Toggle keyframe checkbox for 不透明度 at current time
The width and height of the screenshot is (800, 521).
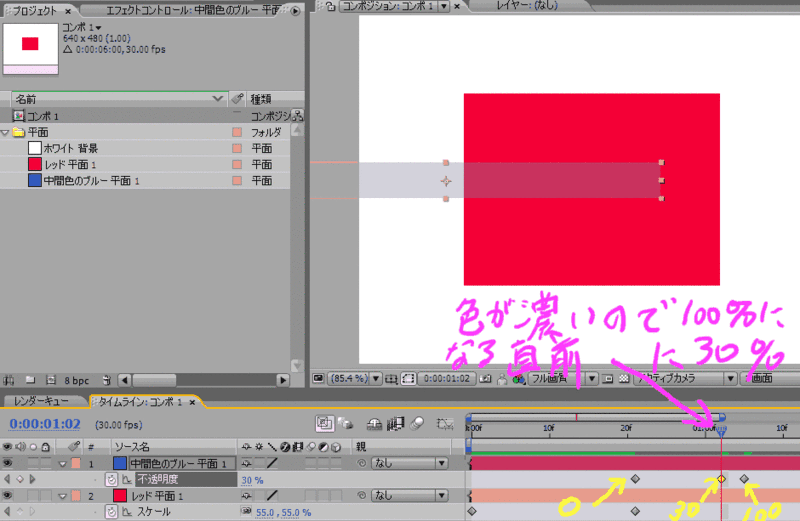pos(20,479)
